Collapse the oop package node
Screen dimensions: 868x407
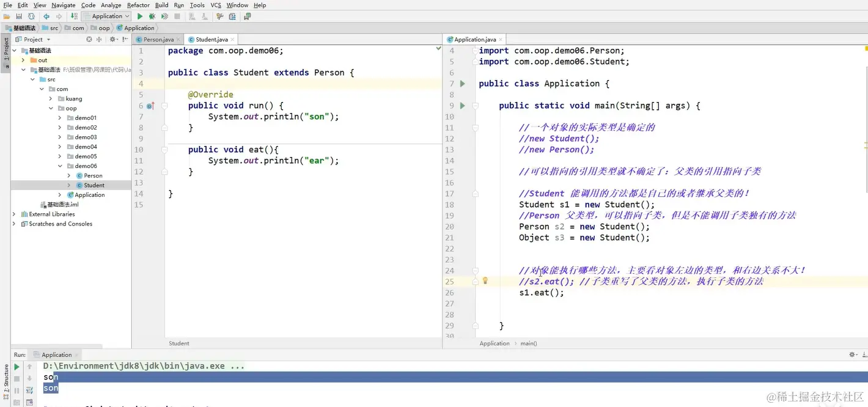51,108
